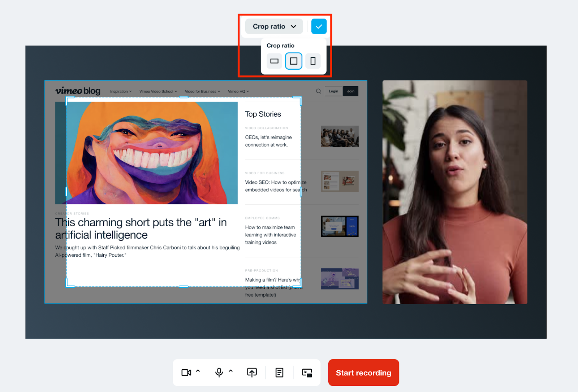Viewport: 578px width, 392px height.
Task: Click the microphone icon
Action: pos(219,373)
